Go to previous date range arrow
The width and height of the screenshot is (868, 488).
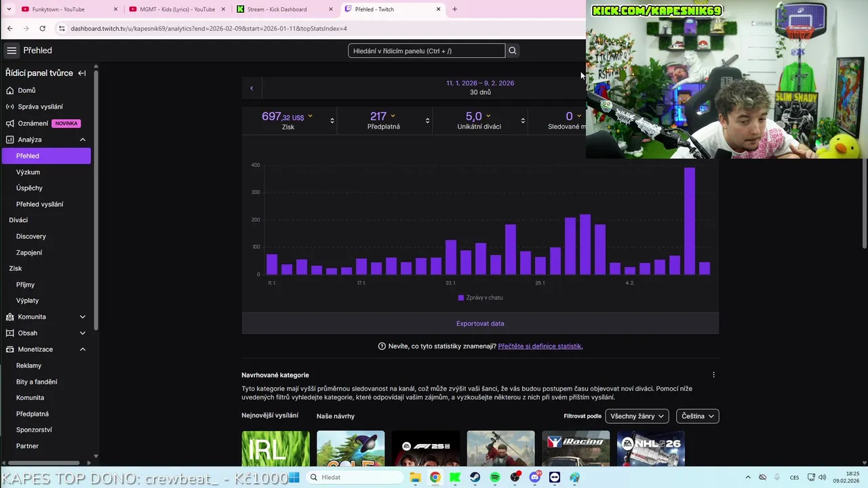[x=252, y=88]
